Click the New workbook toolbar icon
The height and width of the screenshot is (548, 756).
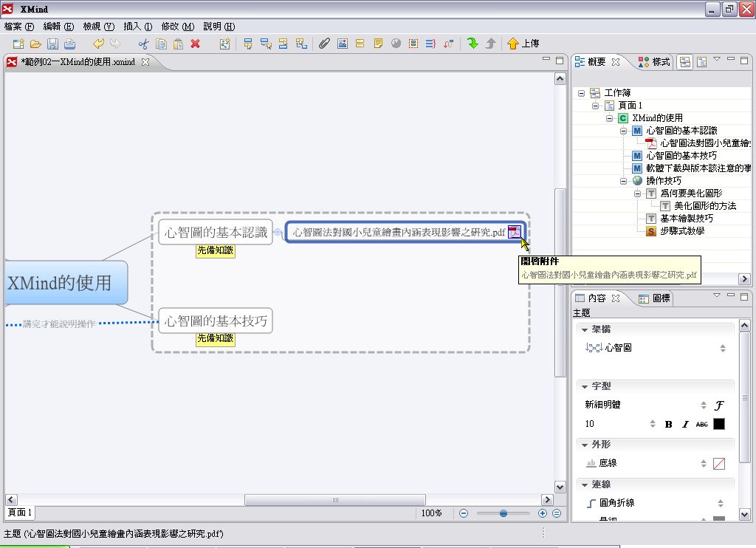[18, 44]
